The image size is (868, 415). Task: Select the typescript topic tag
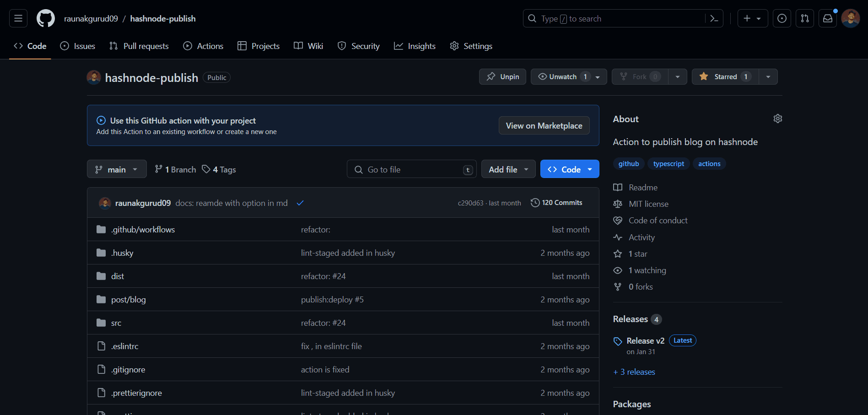pos(669,164)
